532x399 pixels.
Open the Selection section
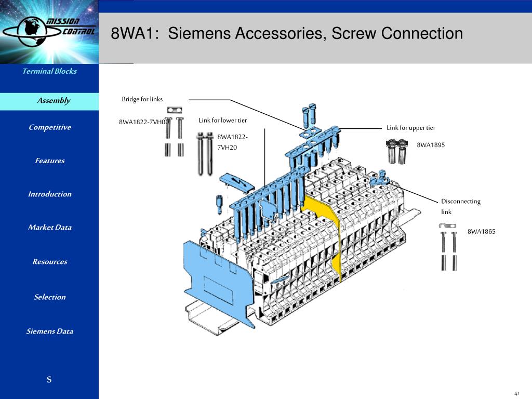[49, 297]
